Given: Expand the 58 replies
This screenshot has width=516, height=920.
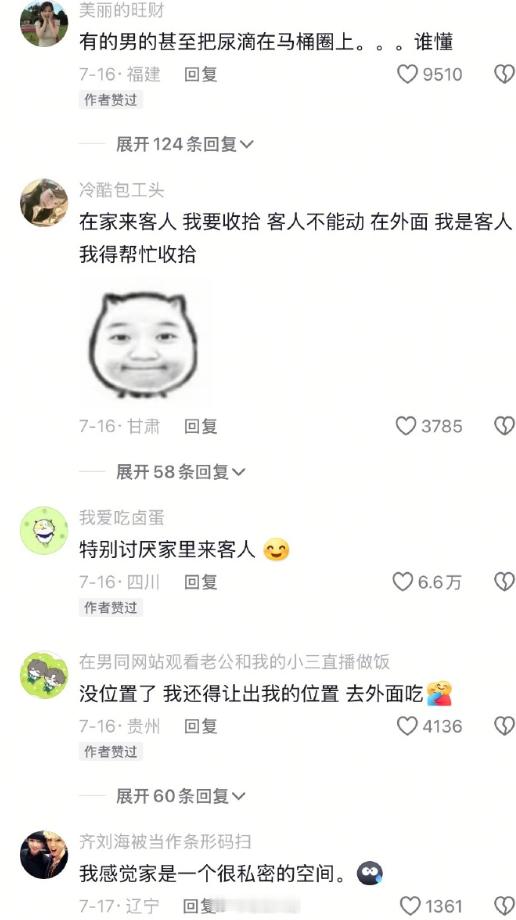Looking at the screenshot, I should point(180,472).
